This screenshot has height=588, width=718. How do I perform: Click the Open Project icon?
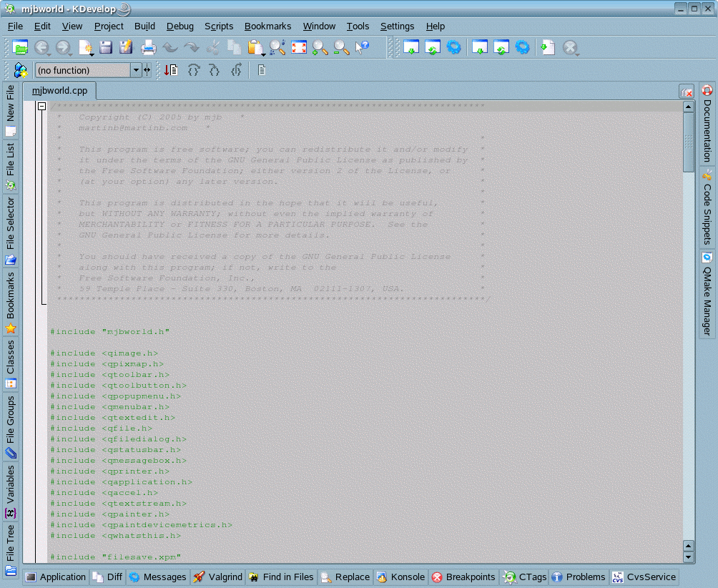pyautogui.click(x=20, y=48)
